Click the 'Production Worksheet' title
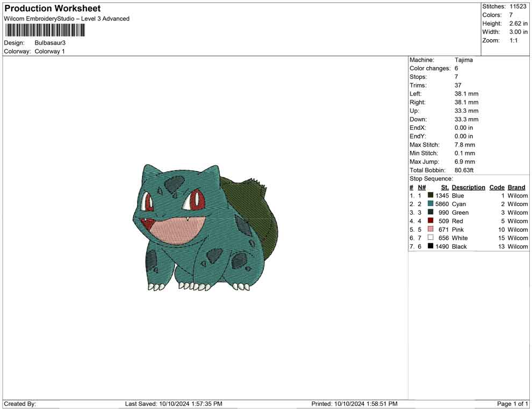This screenshot has height=409, width=532. click(53, 9)
